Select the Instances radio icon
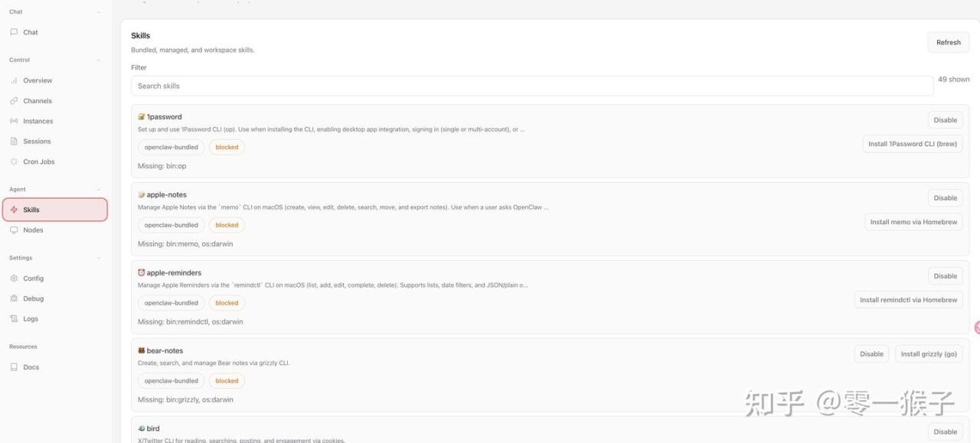This screenshot has width=980, height=443. [x=14, y=121]
